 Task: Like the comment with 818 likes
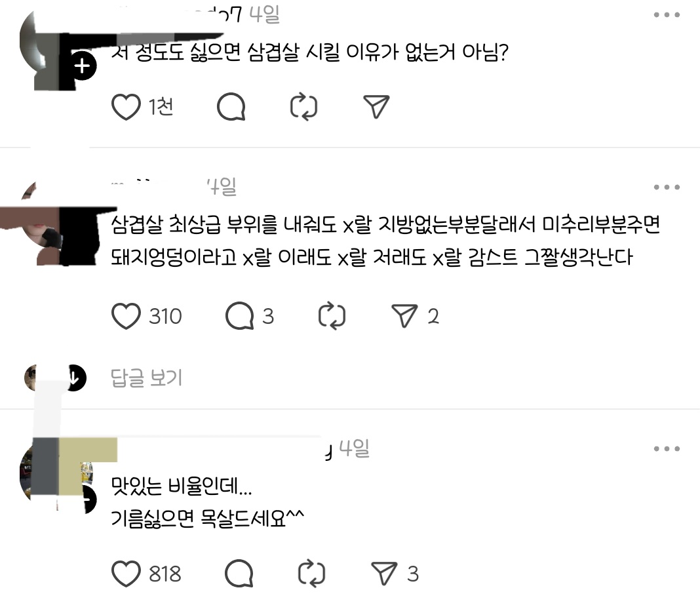125,574
